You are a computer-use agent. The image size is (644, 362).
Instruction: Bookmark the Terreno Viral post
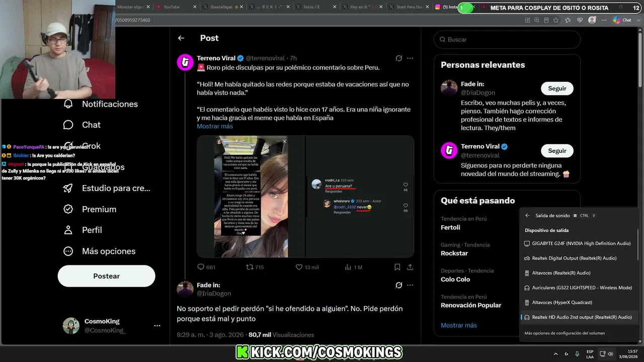point(397,267)
